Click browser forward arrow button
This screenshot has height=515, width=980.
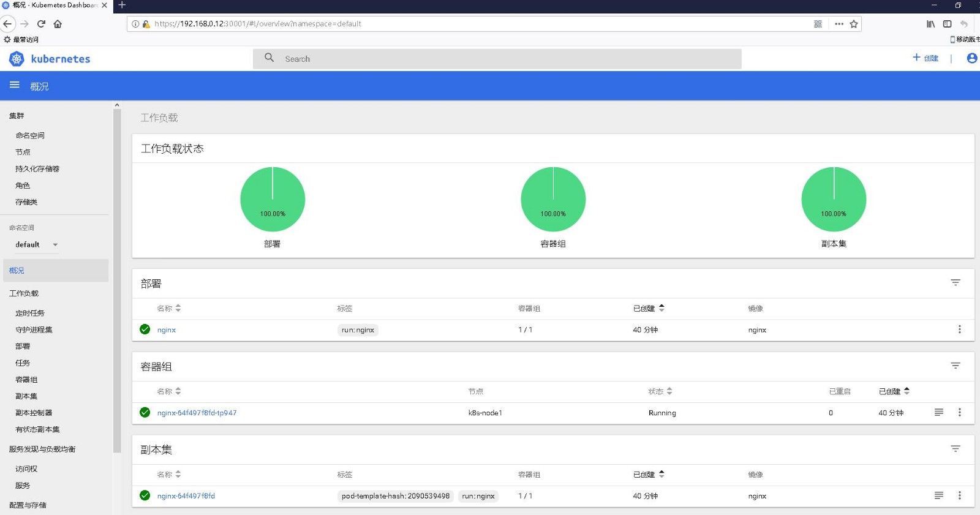pos(24,24)
